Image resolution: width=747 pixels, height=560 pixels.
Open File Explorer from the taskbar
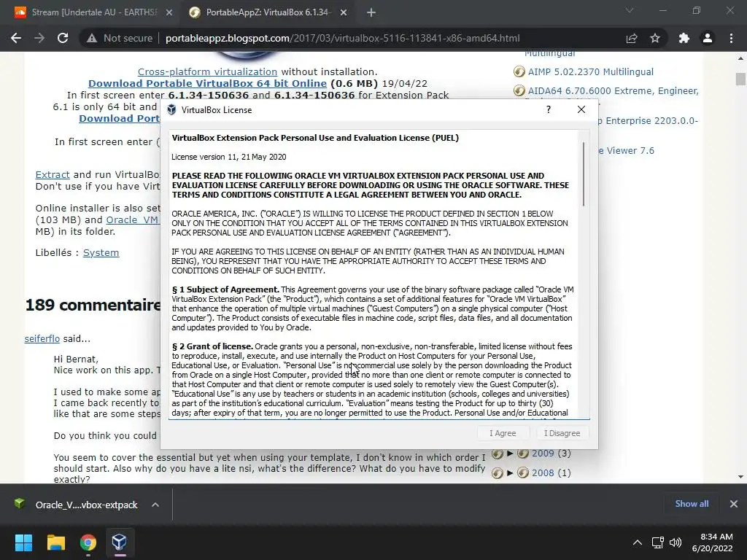(x=55, y=542)
